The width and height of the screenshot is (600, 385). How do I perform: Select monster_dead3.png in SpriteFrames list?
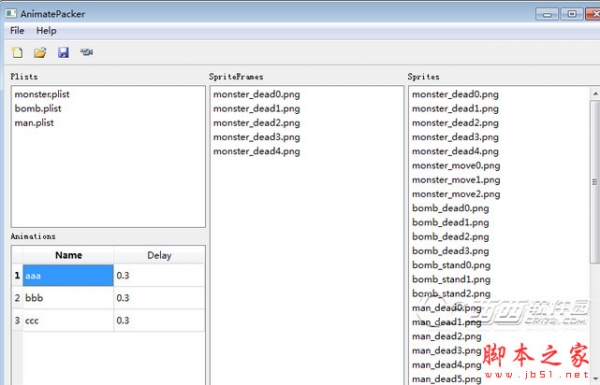(x=256, y=137)
